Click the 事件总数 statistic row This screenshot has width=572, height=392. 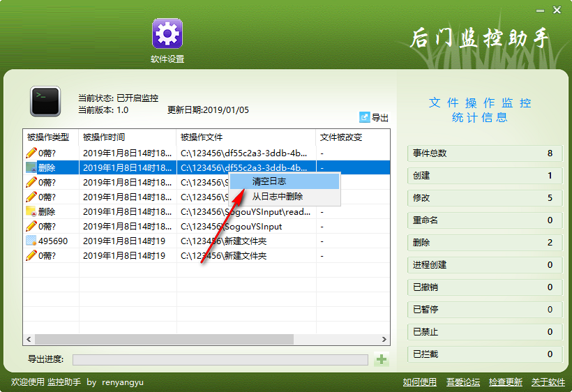[485, 153]
